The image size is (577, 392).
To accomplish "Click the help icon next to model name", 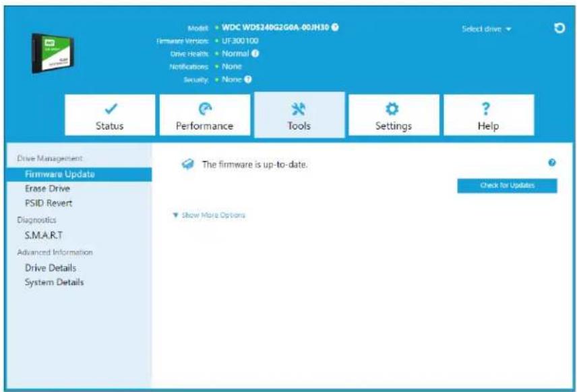I will pos(335,27).
